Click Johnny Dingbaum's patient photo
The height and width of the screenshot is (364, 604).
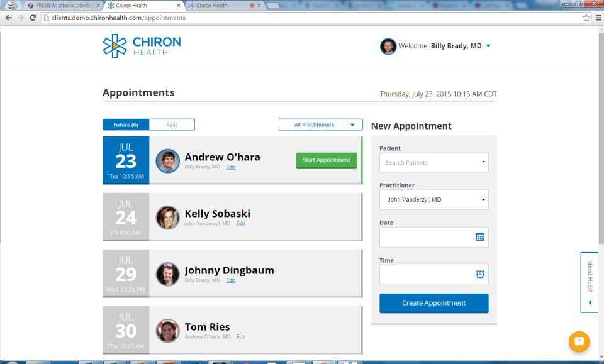click(x=167, y=274)
